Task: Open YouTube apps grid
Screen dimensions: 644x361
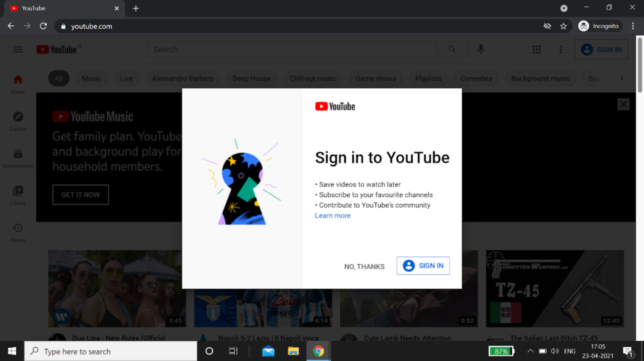Action: tap(536, 50)
